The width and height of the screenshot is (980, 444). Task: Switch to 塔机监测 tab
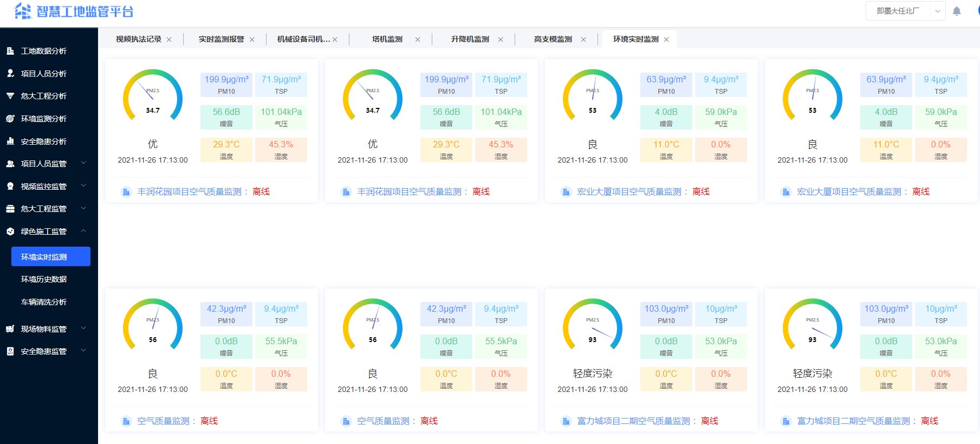[387, 40]
